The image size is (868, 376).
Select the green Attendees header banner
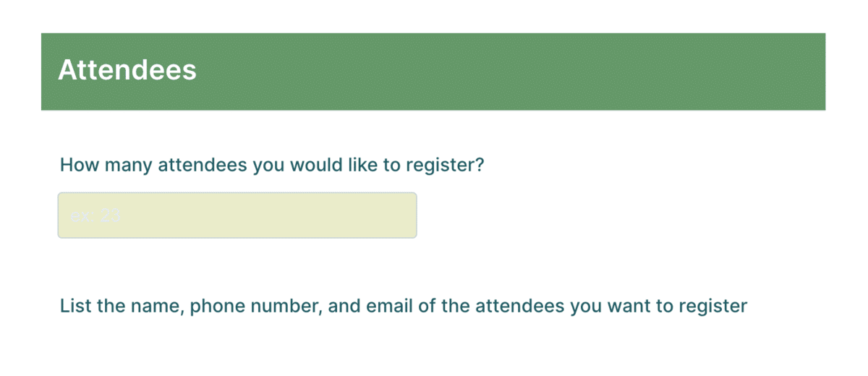(x=433, y=72)
